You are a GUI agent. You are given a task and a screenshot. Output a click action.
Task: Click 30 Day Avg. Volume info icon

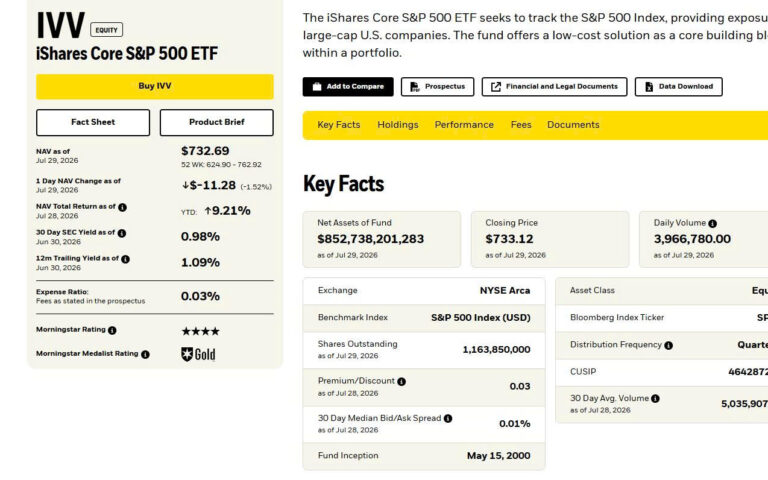pyautogui.click(x=655, y=399)
